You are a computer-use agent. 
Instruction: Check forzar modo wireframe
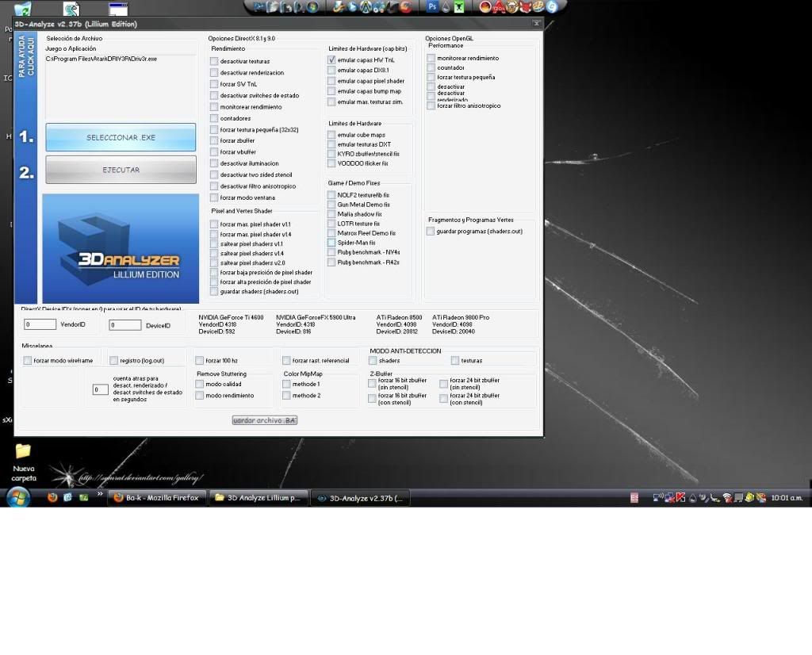(x=28, y=360)
